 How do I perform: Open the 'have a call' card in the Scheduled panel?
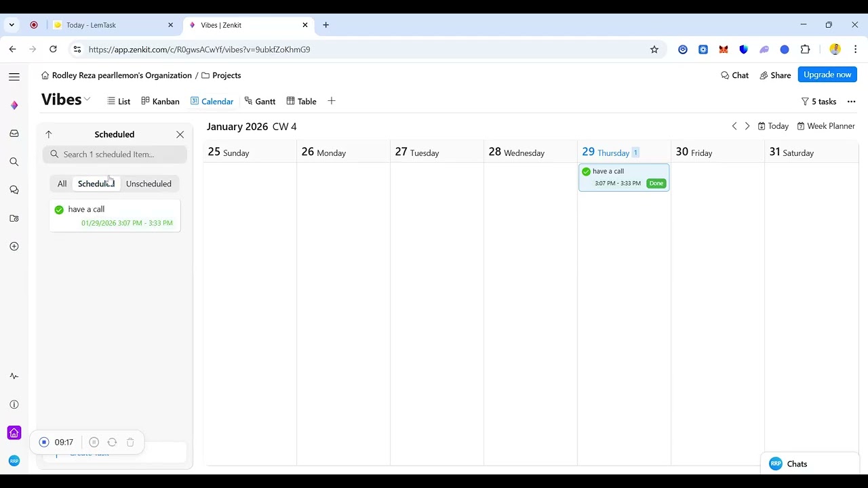tap(115, 216)
